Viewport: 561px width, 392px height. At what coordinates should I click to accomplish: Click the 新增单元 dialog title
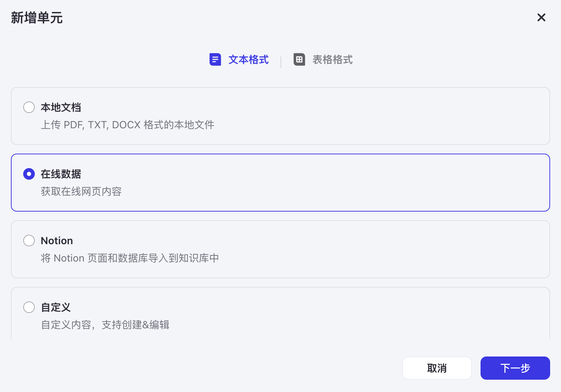point(37,17)
